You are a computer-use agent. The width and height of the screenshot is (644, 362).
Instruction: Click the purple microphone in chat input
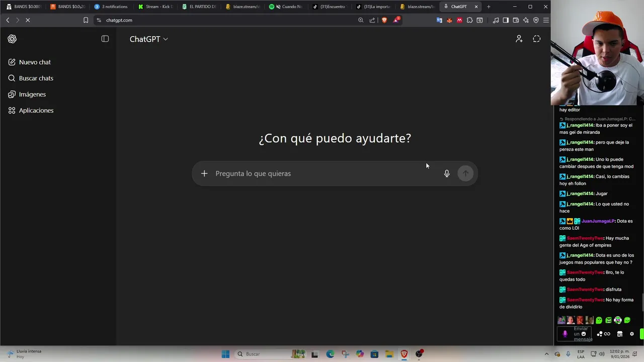click(565, 334)
